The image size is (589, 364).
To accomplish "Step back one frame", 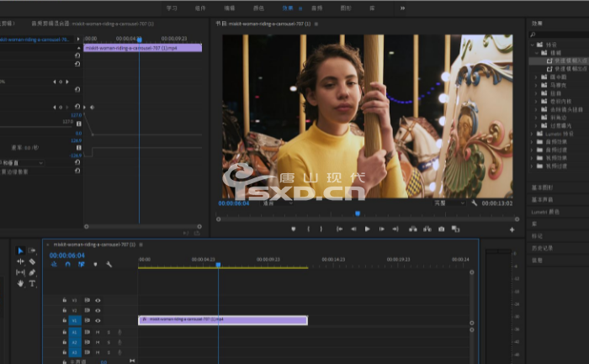I will (x=353, y=229).
